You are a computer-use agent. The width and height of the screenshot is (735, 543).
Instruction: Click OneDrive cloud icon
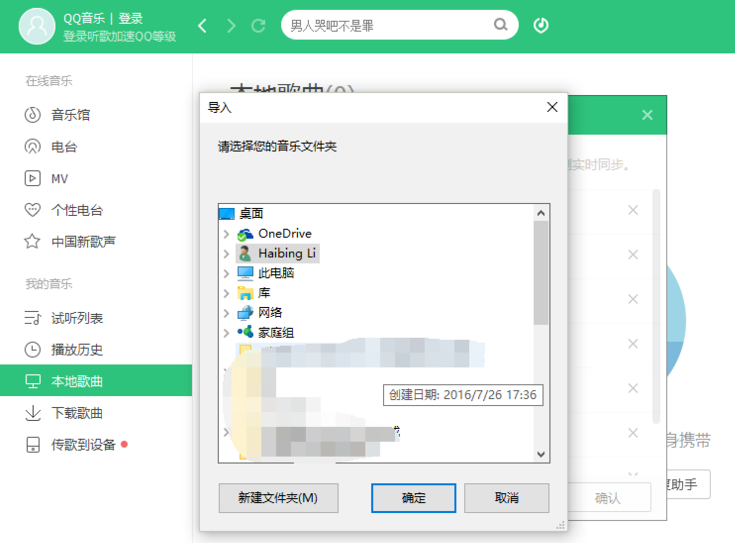coord(245,234)
